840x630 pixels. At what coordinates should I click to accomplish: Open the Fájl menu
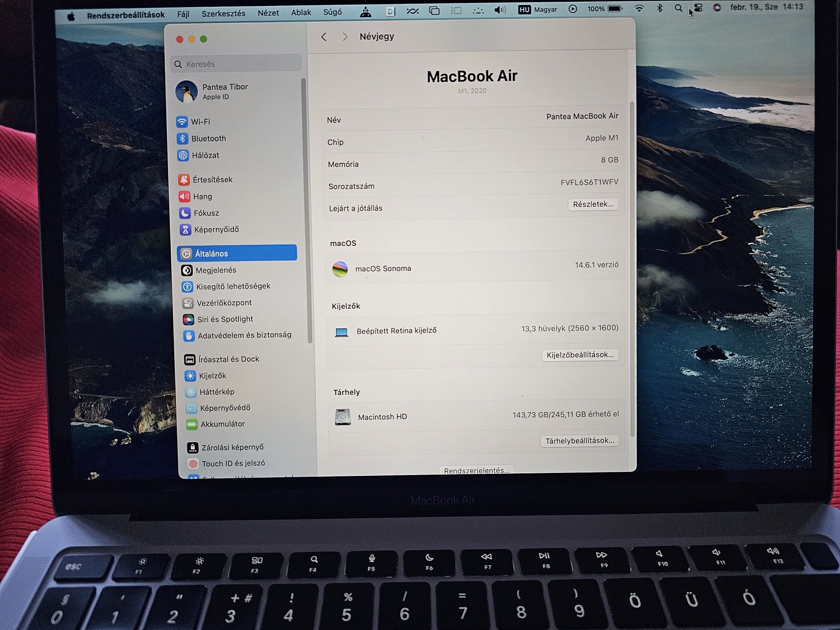point(183,14)
